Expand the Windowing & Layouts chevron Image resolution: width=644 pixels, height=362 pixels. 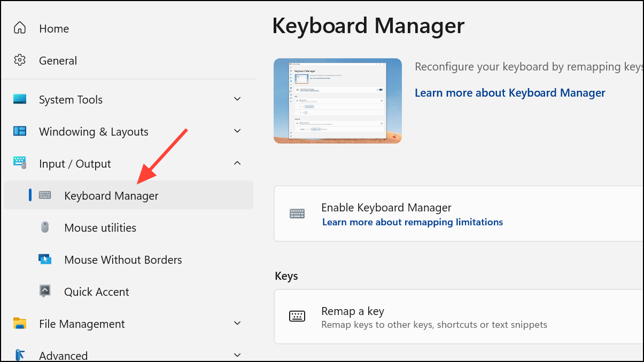click(x=238, y=131)
